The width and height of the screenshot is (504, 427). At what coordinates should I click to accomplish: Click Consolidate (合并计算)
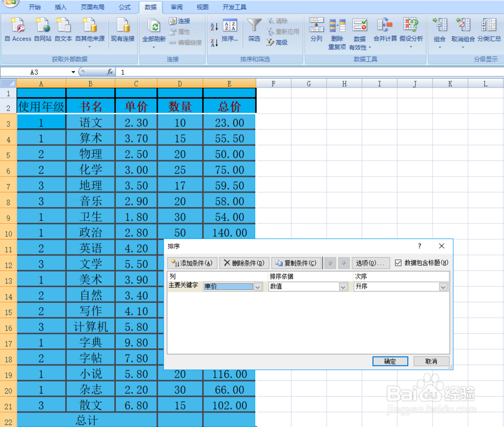pos(385,30)
